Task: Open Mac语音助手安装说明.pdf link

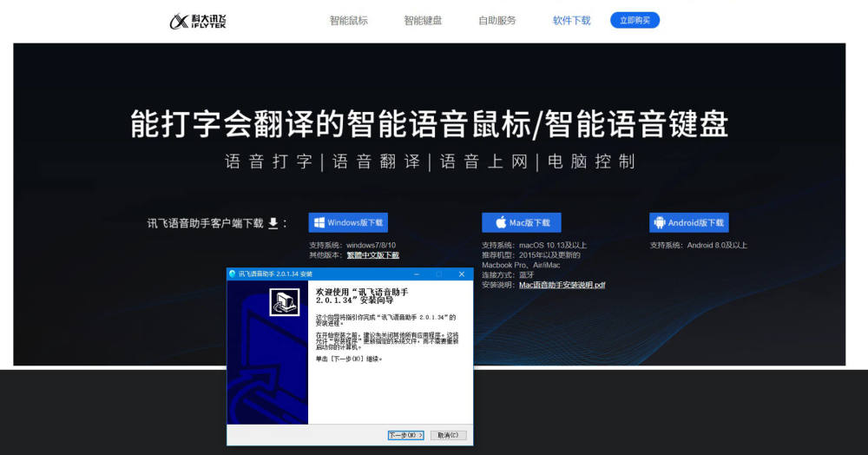Action: (562, 285)
